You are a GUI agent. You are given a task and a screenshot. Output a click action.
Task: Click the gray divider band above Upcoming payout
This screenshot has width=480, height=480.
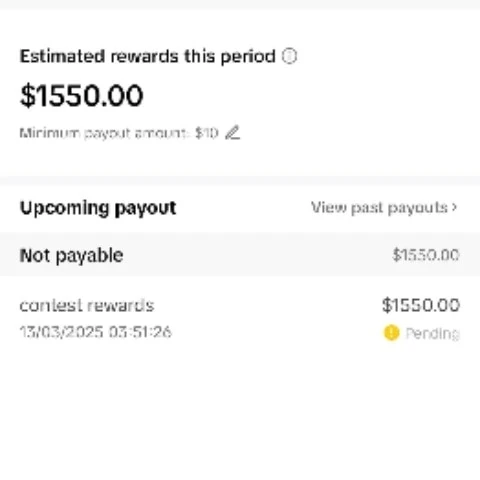point(240,180)
